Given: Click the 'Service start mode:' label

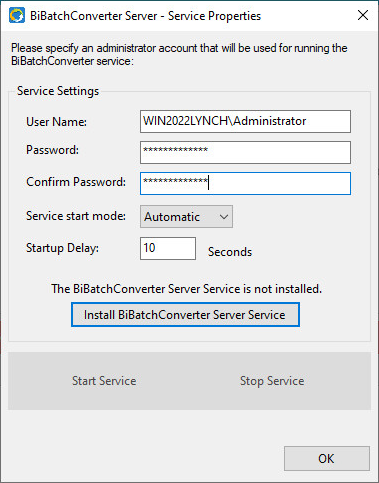Looking at the screenshot, I should click(76, 216).
